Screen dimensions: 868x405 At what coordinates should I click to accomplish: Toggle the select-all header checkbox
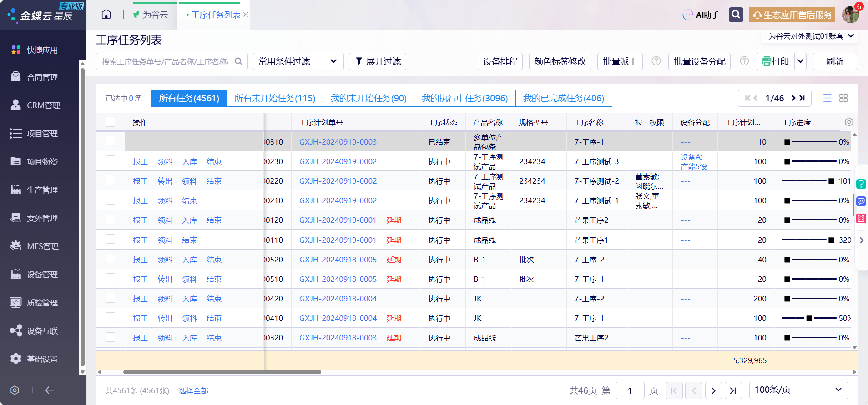pos(110,122)
